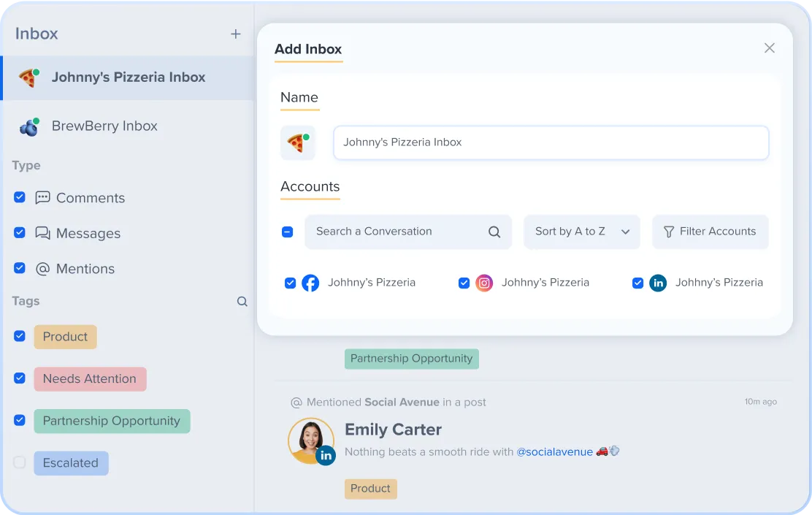812x515 pixels.
Task: Toggle the select-all accounts checkbox
Action: (x=288, y=232)
